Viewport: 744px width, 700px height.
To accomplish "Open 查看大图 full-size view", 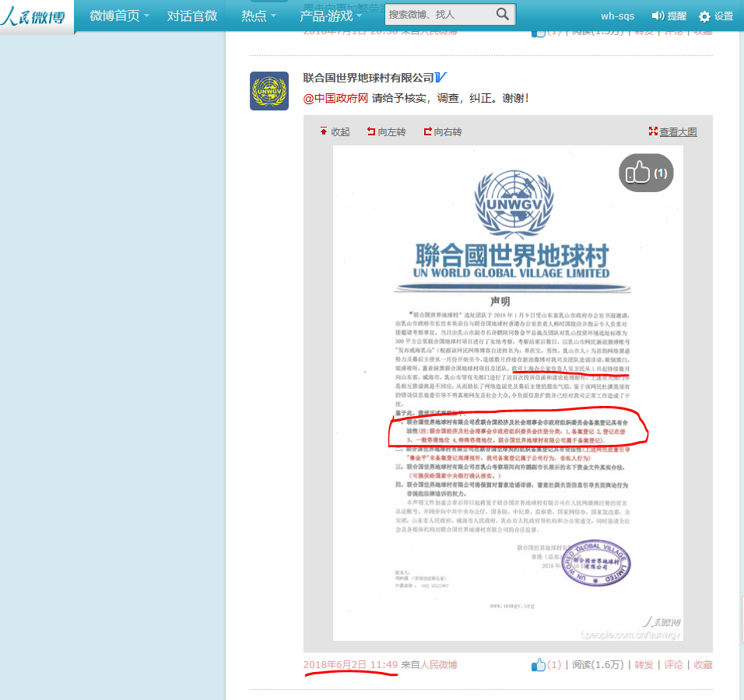I will [x=673, y=132].
